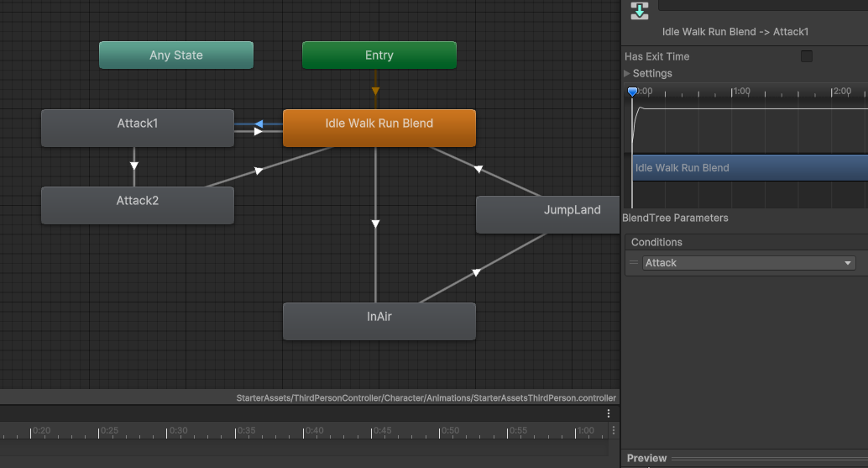Click the dots handle at bottom timeline end
The width and height of the screenshot is (868, 468).
(x=614, y=430)
